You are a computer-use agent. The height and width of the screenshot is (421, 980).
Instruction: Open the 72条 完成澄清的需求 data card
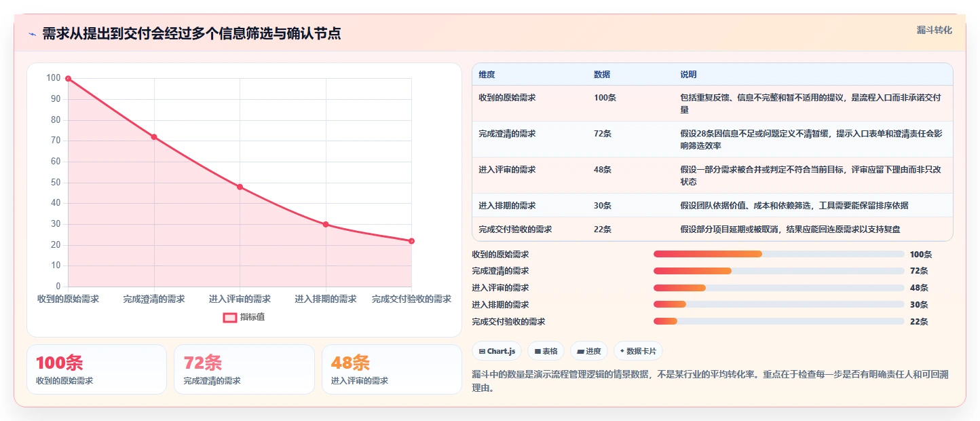pos(244,369)
